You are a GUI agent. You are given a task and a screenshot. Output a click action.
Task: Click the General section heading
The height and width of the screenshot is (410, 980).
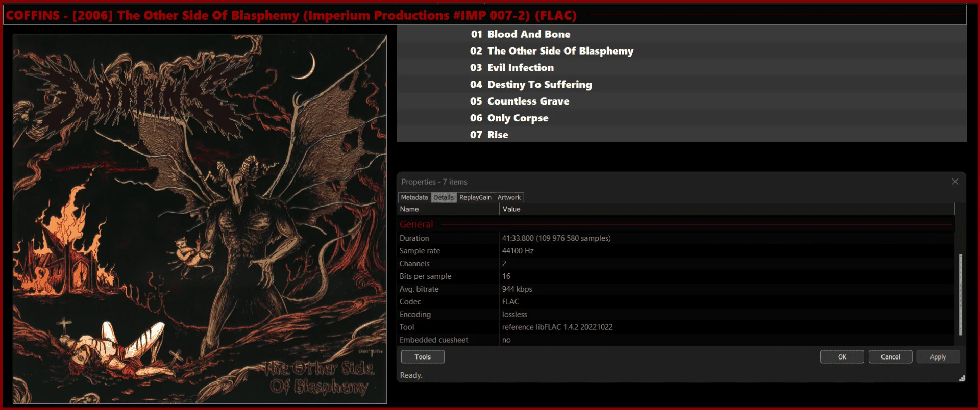tap(416, 224)
